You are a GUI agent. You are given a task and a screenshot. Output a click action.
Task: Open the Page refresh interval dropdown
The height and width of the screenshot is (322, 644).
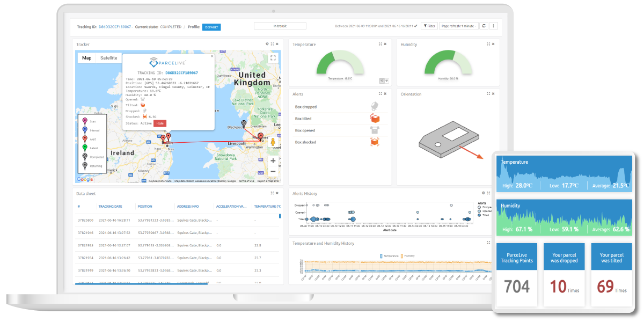[x=458, y=25]
